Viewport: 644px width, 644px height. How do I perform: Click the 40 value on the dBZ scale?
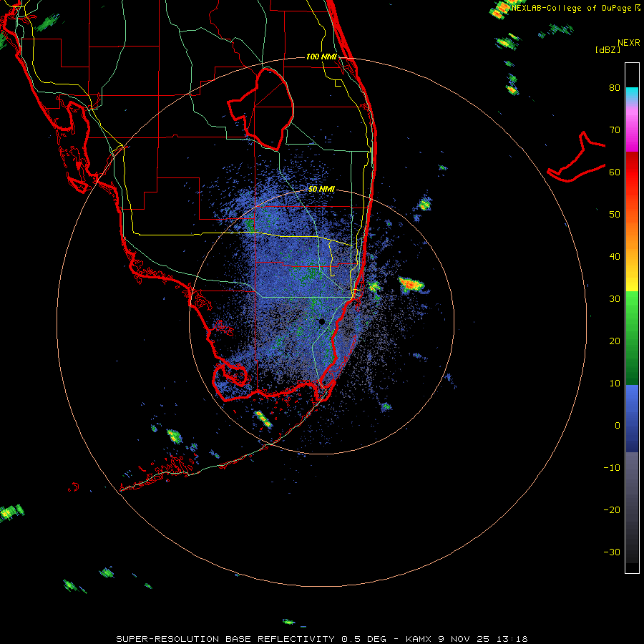(615, 257)
